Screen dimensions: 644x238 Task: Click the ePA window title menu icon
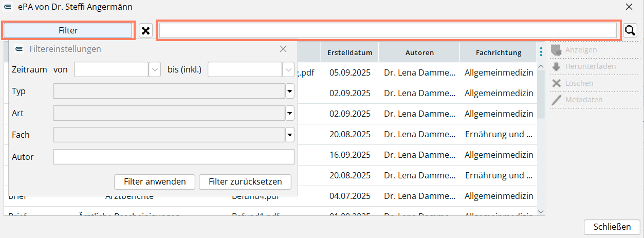pyautogui.click(x=7, y=7)
